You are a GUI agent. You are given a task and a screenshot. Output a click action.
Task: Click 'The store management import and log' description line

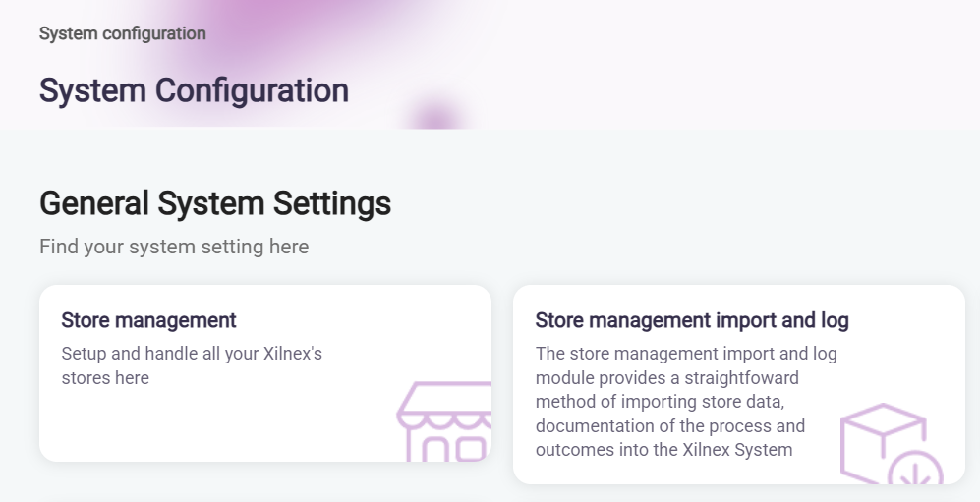686,353
